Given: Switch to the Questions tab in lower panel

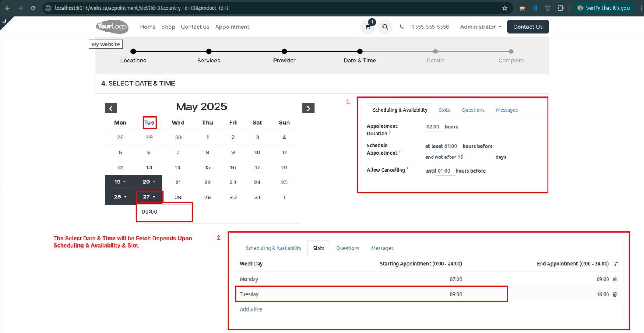Looking at the screenshot, I should pyautogui.click(x=348, y=248).
